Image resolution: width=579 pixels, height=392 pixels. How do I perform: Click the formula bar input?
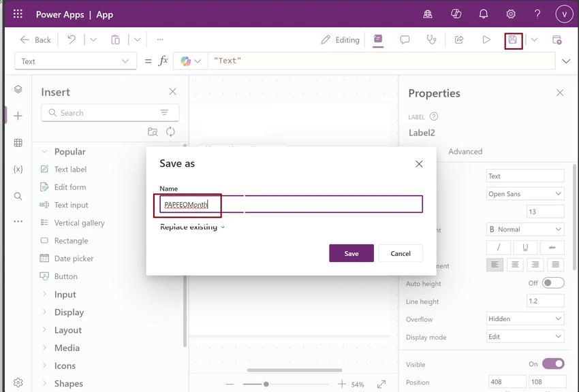(x=381, y=61)
